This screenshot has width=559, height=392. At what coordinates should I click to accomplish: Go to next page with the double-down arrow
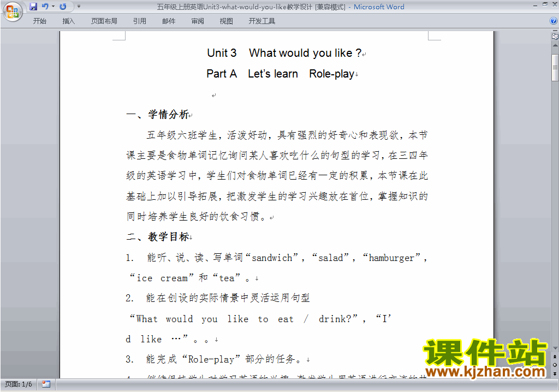point(555,373)
